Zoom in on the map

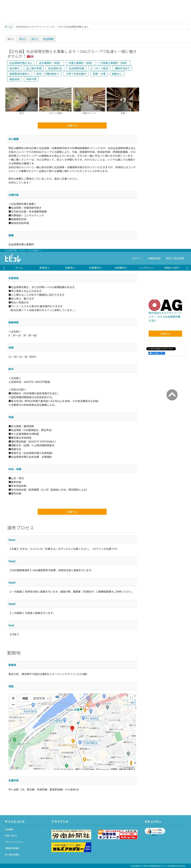[13, 698]
